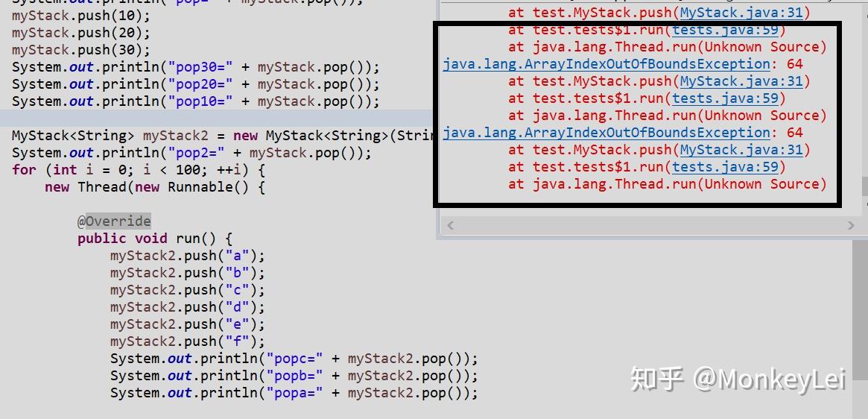Click the myStack2.push("c") line
The width and height of the screenshot is (868, 419).
click(x=188, y=290)
